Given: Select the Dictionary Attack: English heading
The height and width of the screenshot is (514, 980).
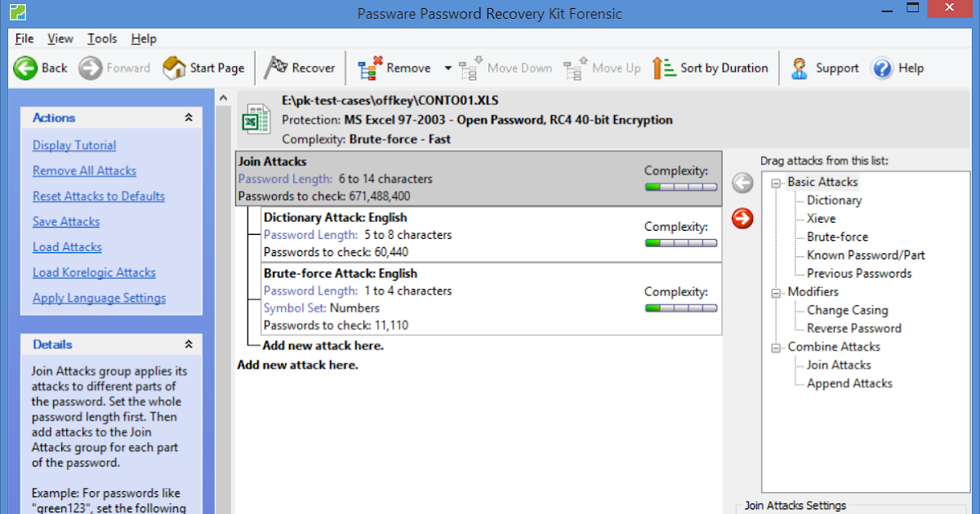Looking at the screenshot, I should pyautogui.click(x=335, y=218).
